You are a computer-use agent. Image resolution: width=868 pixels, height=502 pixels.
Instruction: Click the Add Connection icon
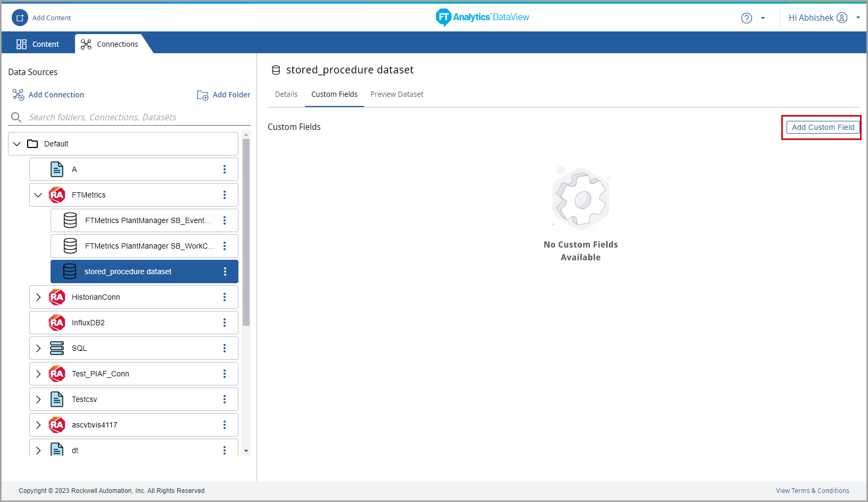point(18,95)
